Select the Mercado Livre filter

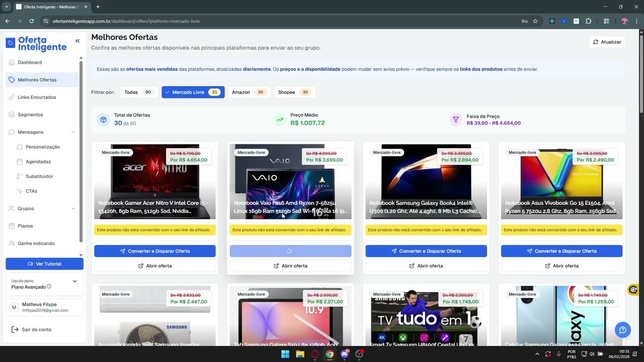(193, 92)
